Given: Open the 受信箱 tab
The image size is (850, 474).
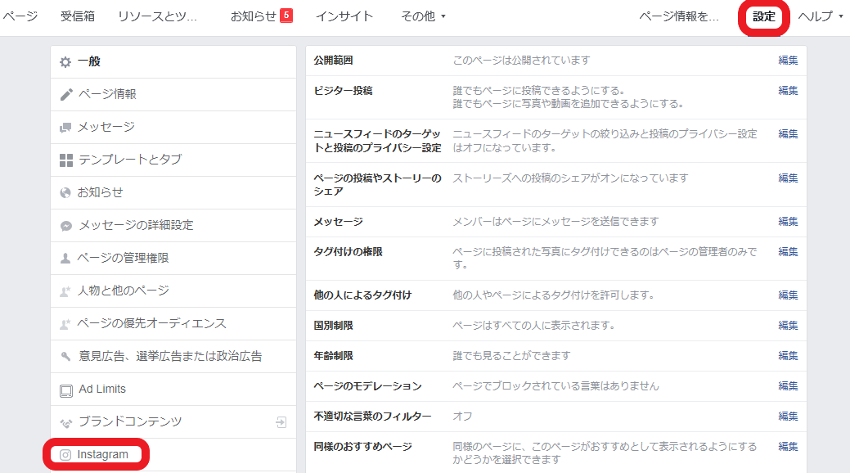Looking at the screenshot, I should pos(78,16).
